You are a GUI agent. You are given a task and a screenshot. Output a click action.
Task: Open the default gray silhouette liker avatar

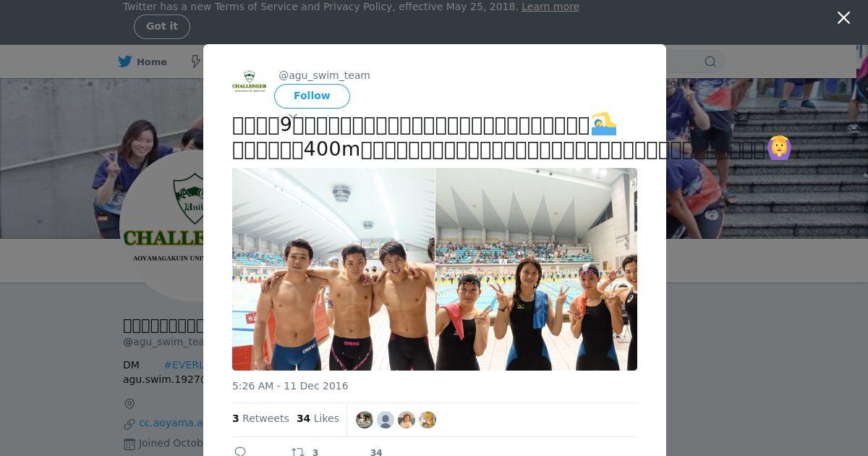386,420
